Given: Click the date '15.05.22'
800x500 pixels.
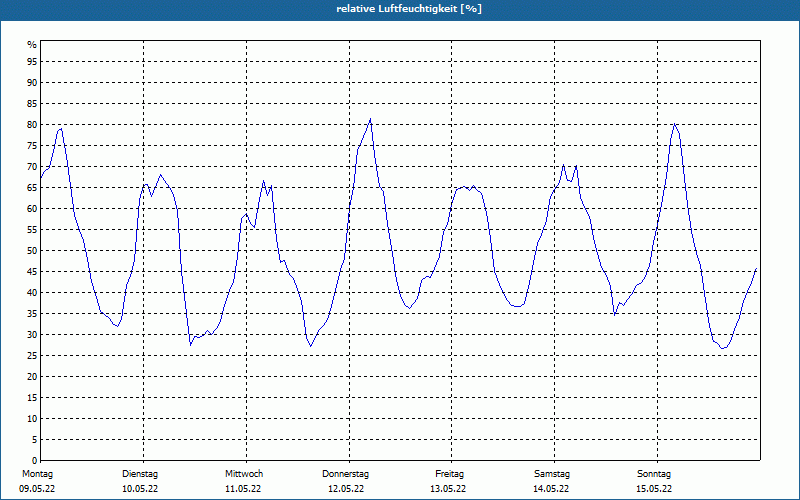Looking at the screenshot, I should [x=654, y=489].
